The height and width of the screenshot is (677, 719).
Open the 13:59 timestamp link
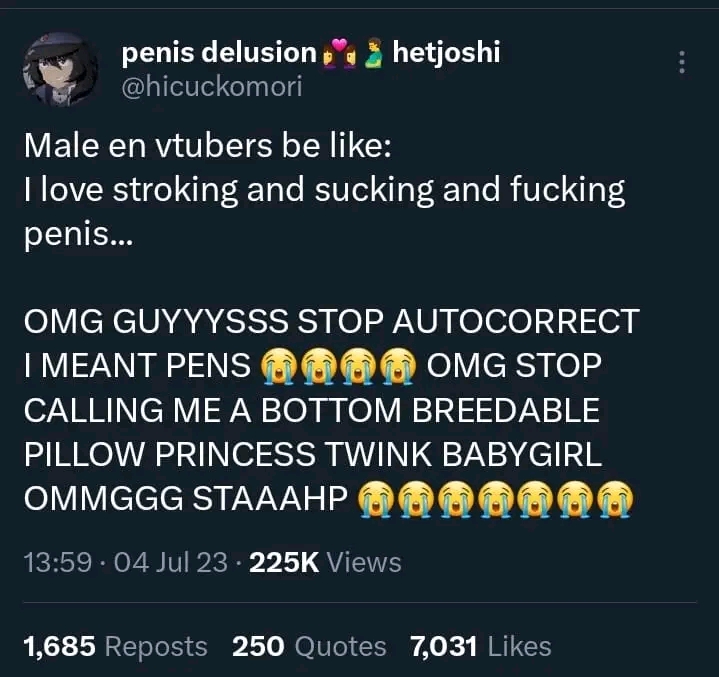pos(58,562)
